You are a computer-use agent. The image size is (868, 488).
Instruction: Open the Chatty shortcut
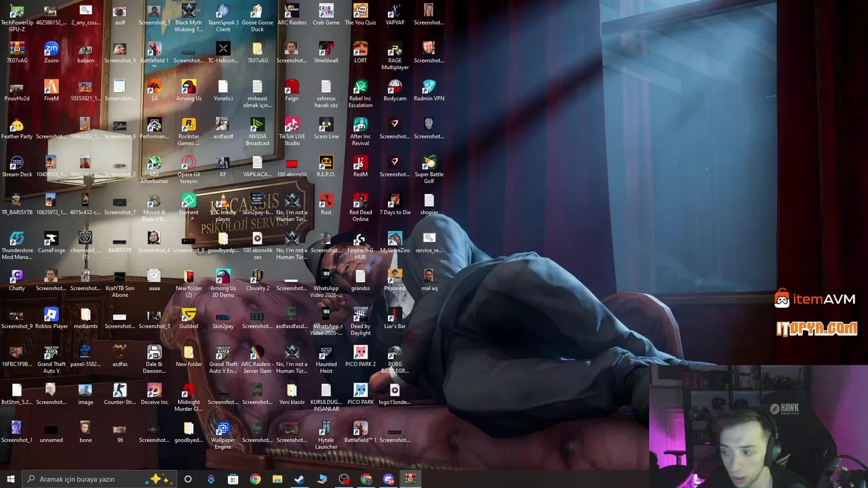tap(17, 280)
